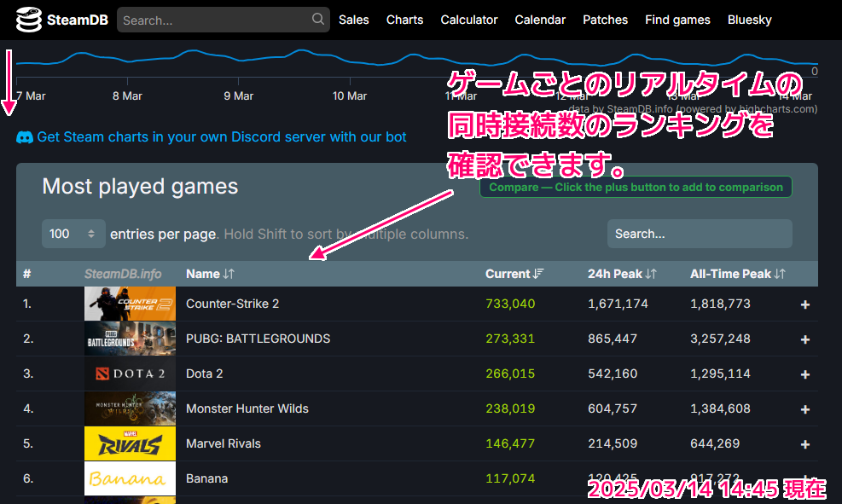
Task: Open the Counter-Strike 2 name link
Action: pos(233,304)
